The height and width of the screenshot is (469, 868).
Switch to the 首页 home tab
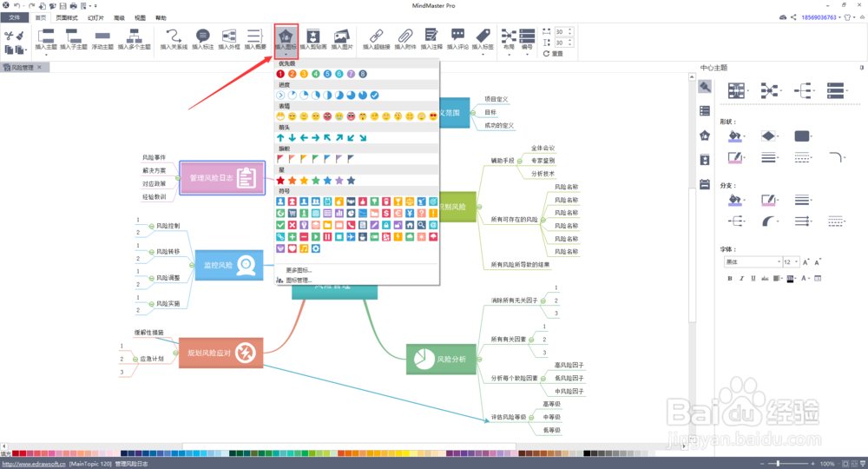coord(41,17)
